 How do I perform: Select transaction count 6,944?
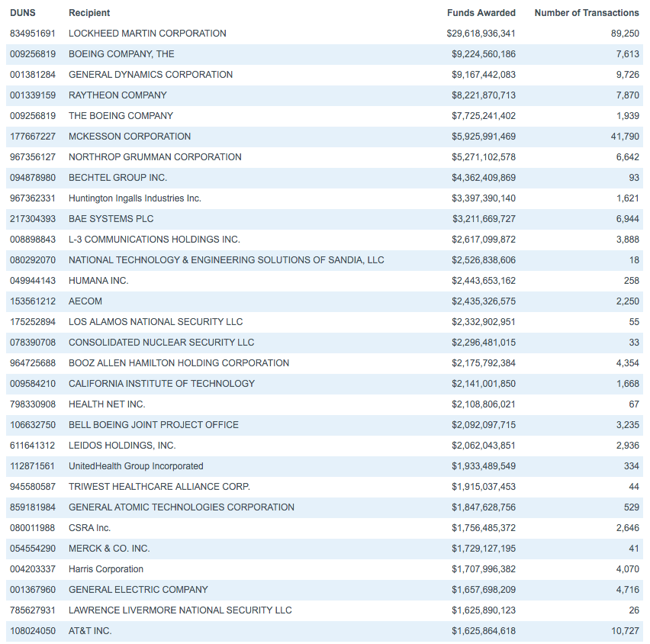pos(627,219)
